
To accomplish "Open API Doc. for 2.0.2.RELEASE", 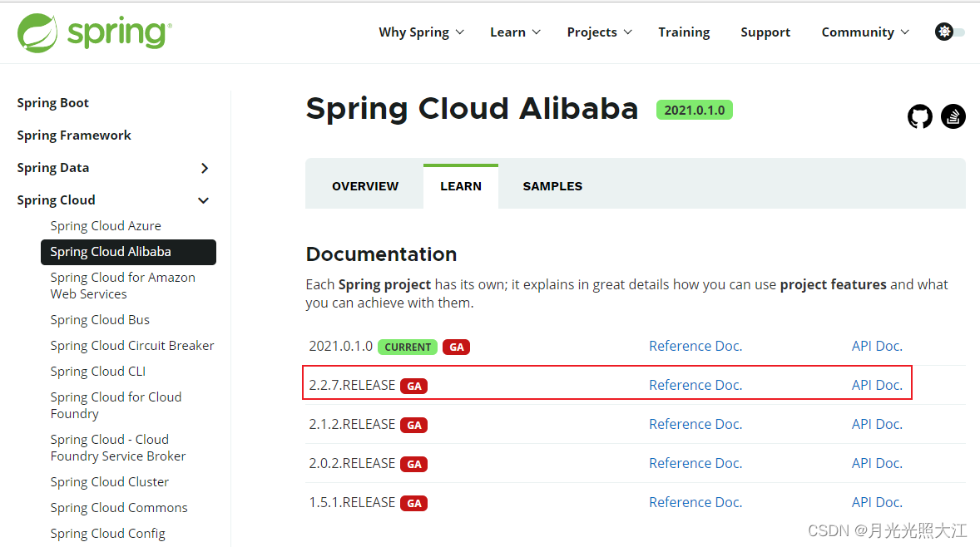I will point(877,463).
